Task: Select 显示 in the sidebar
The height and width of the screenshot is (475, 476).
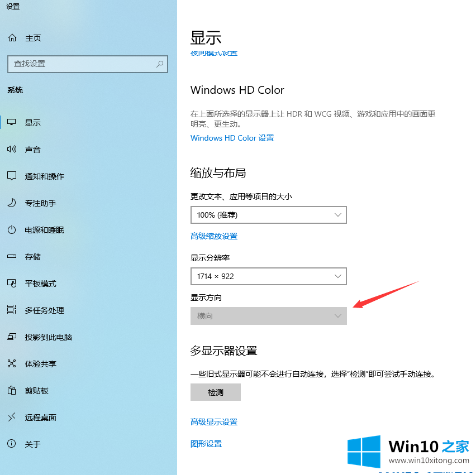Action: point(33,123)
